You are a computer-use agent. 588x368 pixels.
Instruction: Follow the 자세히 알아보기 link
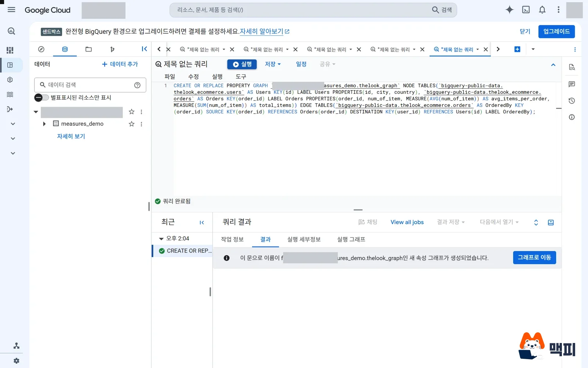(265, 32)
